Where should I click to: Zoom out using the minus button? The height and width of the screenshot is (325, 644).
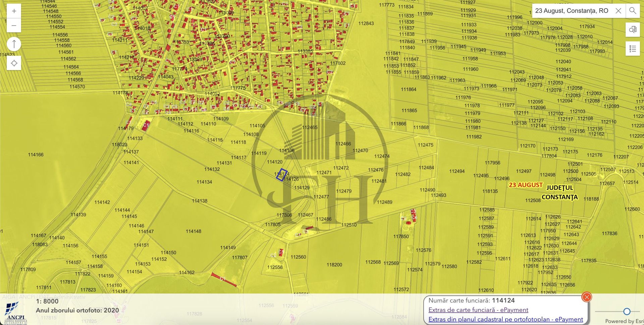pyautogui.click(x=14, y=26)
